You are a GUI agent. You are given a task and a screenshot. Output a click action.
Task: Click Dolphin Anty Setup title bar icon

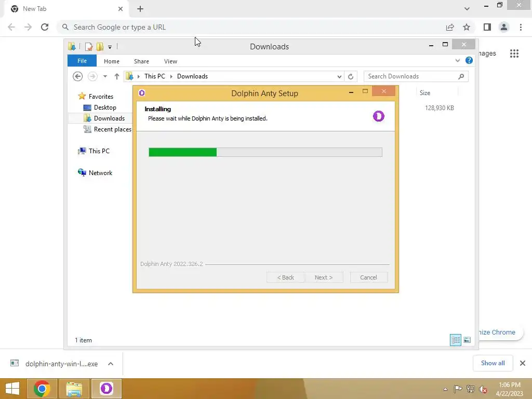click(x=142, y=93)
